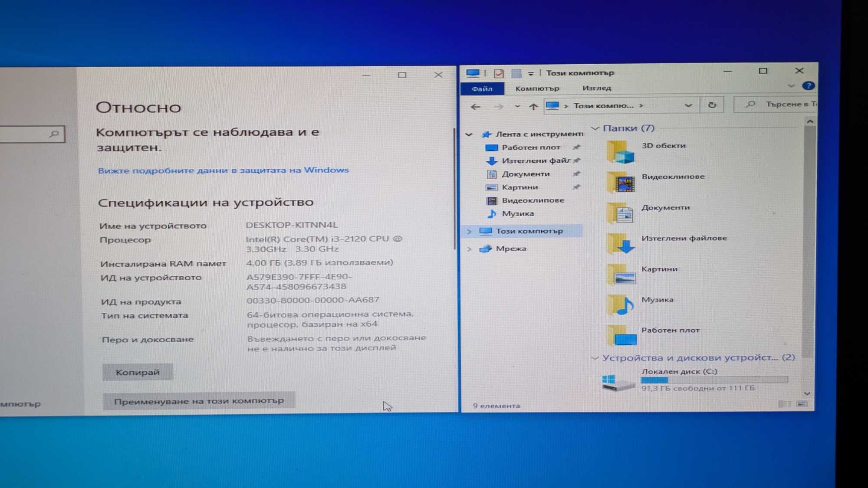Viewport: 868px width, 488px height.
Task: Click the Properties checkmark quick access icon
Action: pos(499,73)
